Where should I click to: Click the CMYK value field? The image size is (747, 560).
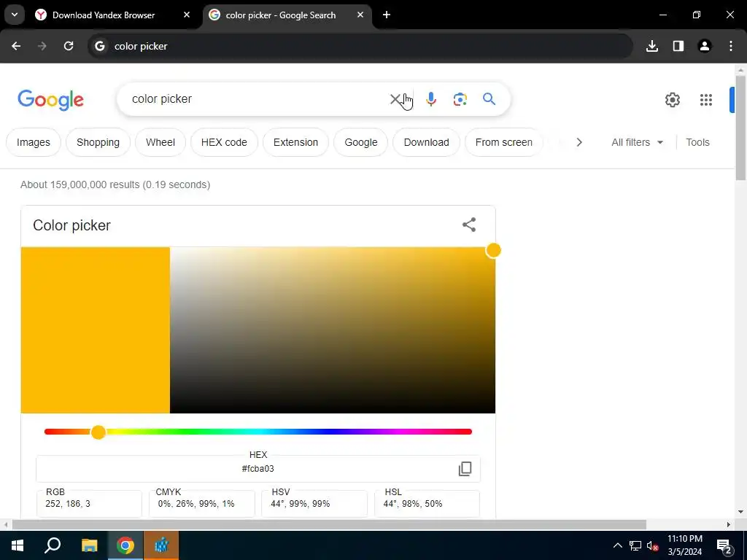click(201, 503)
